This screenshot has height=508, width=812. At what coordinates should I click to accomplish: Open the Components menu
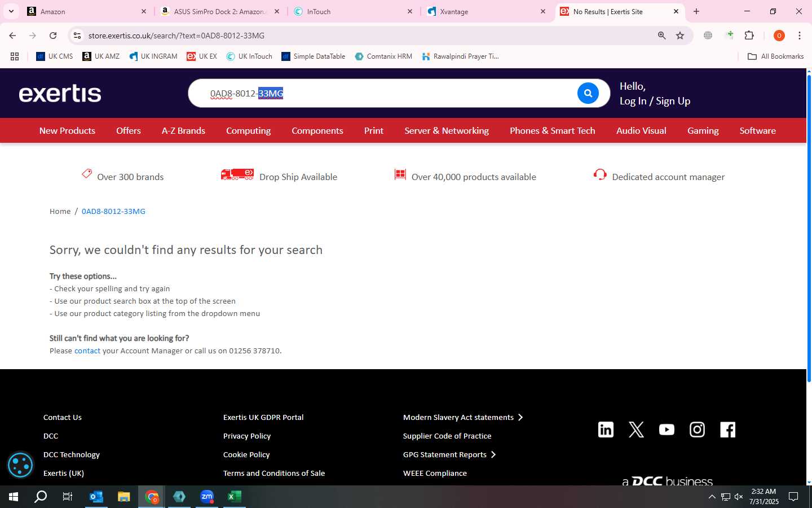tap(317, 130)
